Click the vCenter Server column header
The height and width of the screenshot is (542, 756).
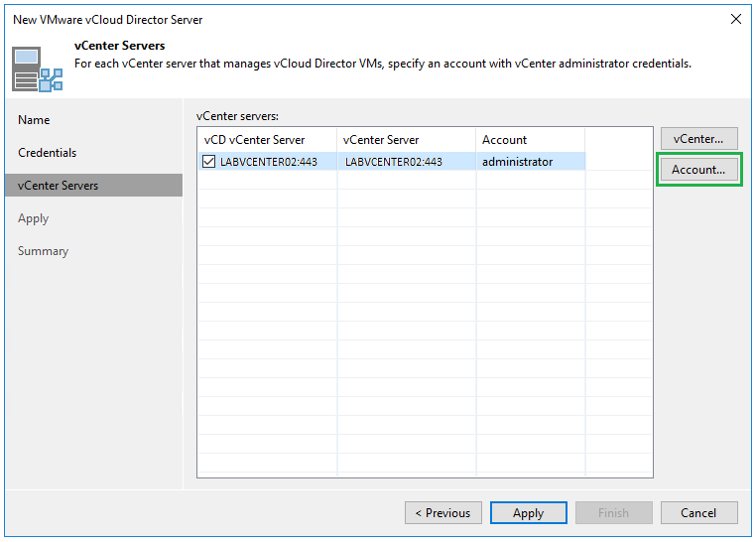click(381, 140)
